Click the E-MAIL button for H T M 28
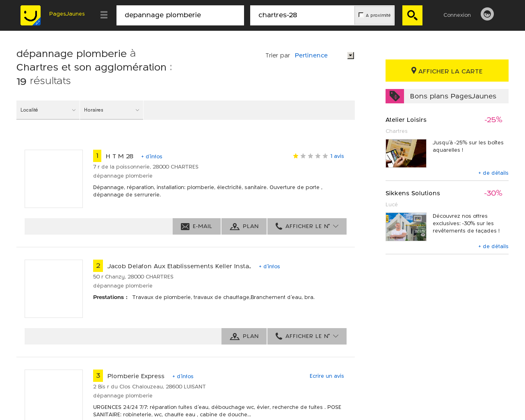This screenshot has height=420, width=525. coord(196,226)
